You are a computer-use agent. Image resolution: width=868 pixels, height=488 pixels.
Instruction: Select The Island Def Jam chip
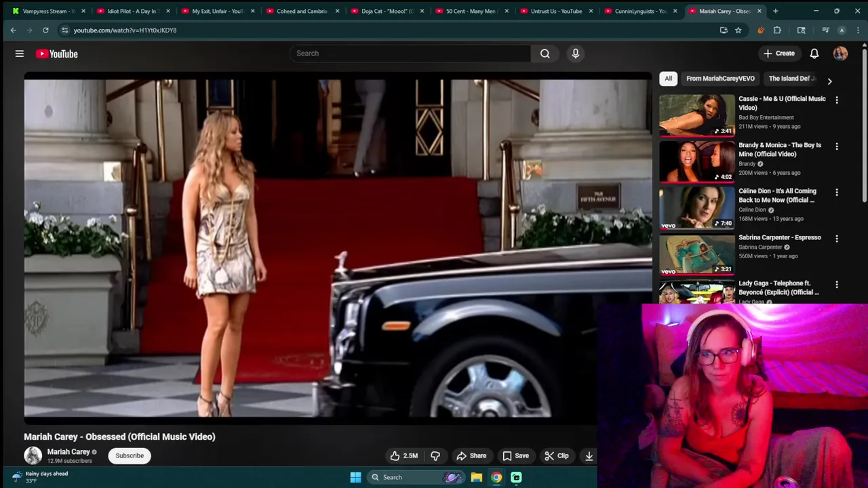[x=791, y=79]
